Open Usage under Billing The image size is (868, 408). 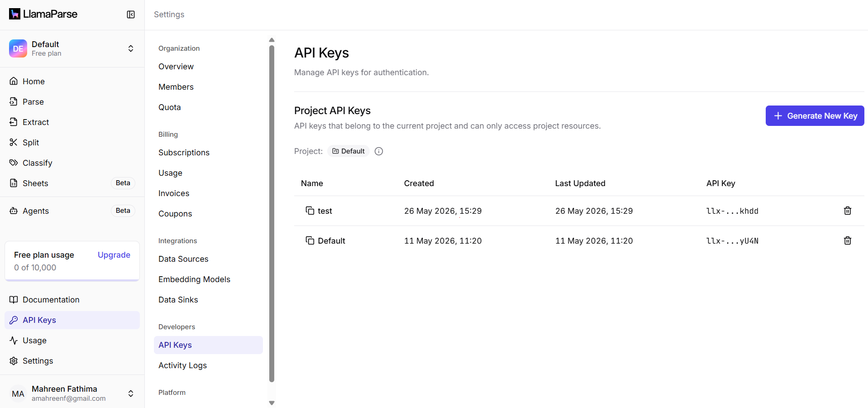click(x=170, y=173)
